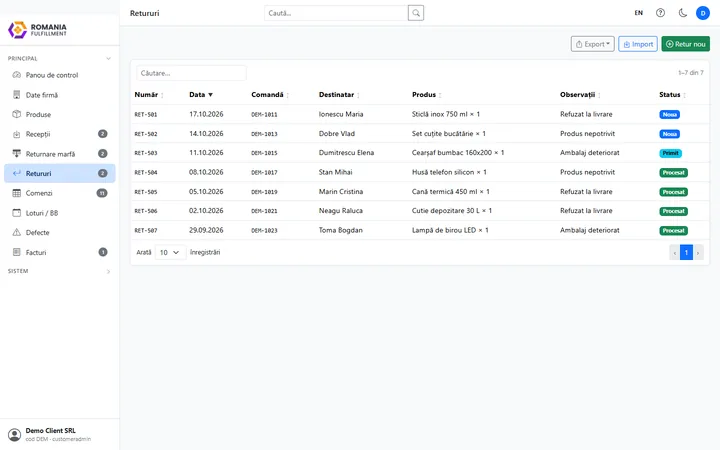Click the Produse box icon
The width and height of the screenshot is (720, 450).
click(17, 114)
